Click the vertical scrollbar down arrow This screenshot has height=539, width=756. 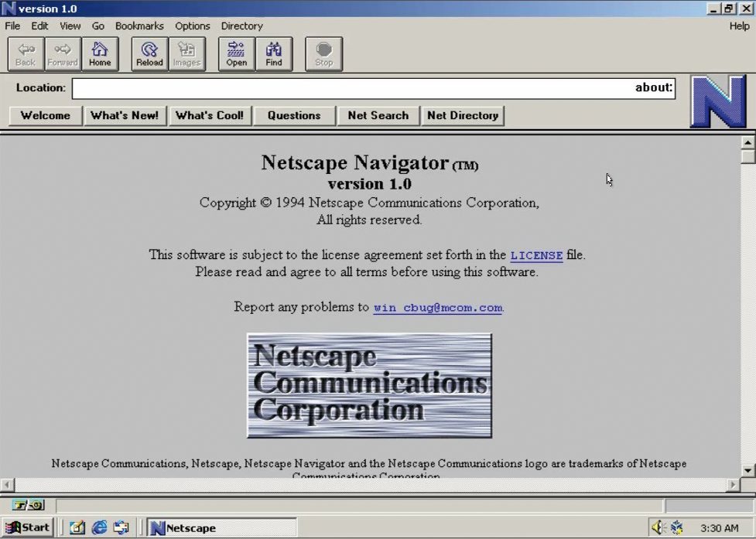click(x=747, y=470)
